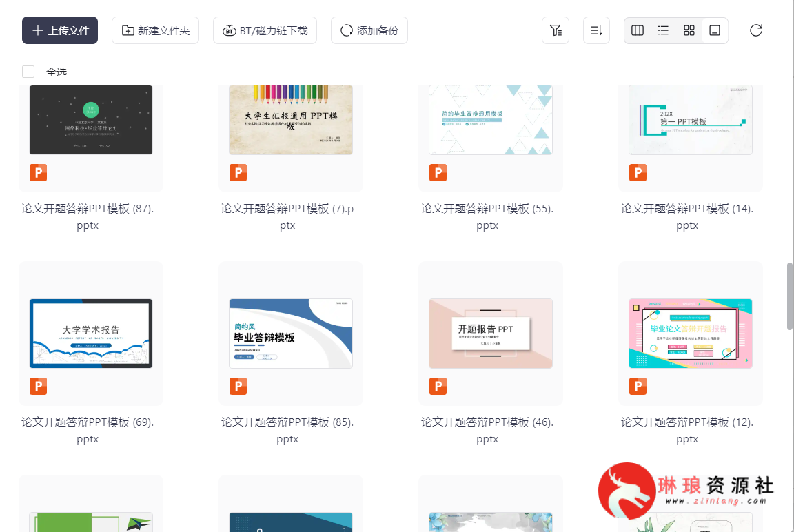This screenshot has height=532, width=794.
Task: Open the sort order icon
Action: tap(596, 30)
